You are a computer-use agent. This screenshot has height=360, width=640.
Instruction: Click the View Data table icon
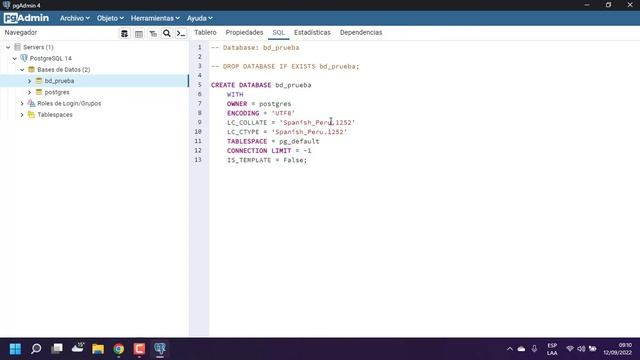pyautogui.click(x=139, y=33)
